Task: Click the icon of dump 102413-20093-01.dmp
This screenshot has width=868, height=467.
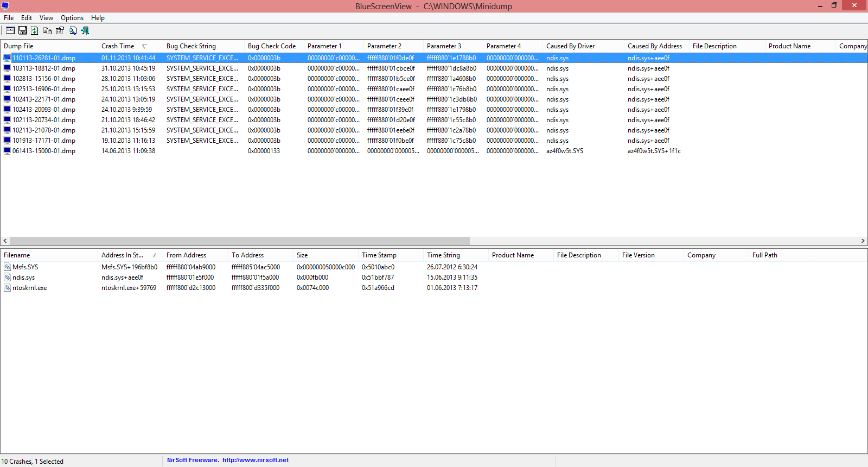Action: [x=7, y=109]
